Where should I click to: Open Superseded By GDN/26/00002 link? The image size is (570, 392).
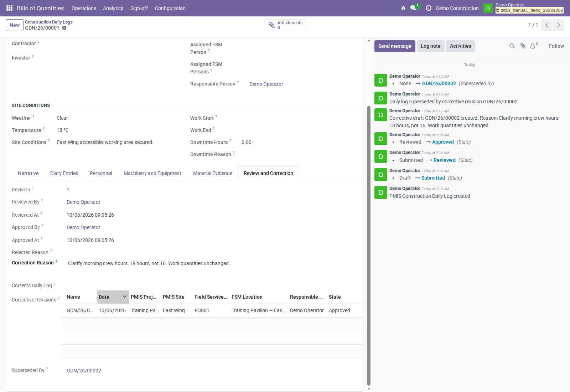click(x=84, y=371)
